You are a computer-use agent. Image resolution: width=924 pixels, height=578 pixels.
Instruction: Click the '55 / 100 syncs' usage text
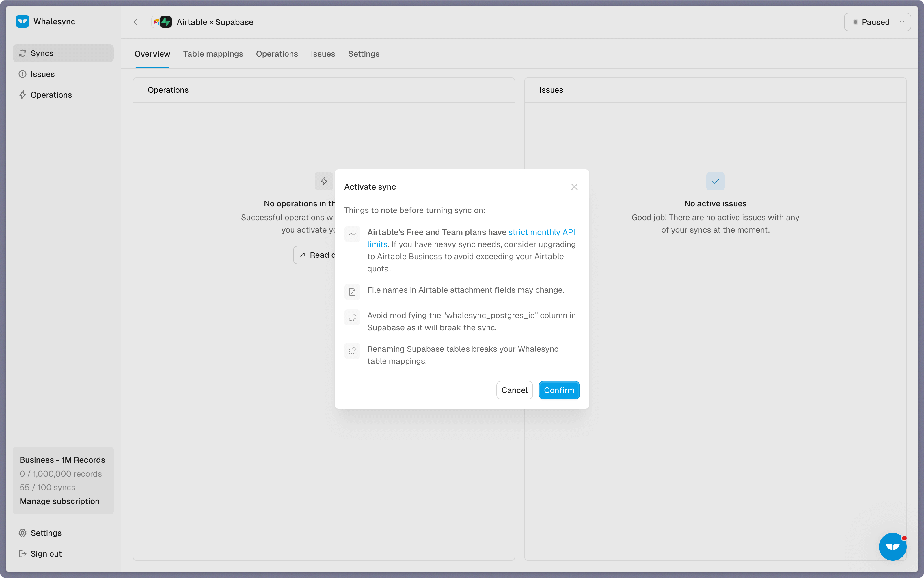47,488
